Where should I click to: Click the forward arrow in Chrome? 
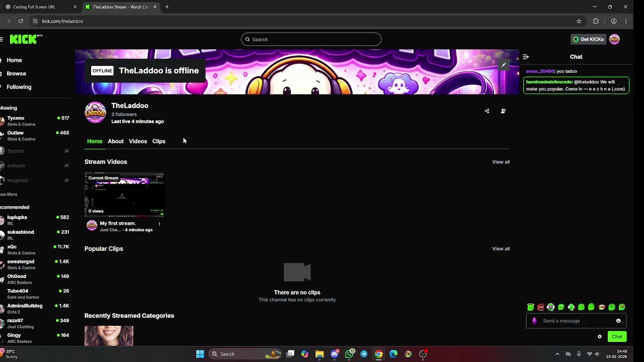(8, 21)
